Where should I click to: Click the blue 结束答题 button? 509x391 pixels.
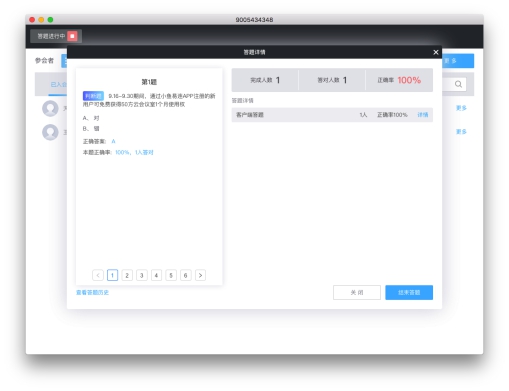coord(409,292)
